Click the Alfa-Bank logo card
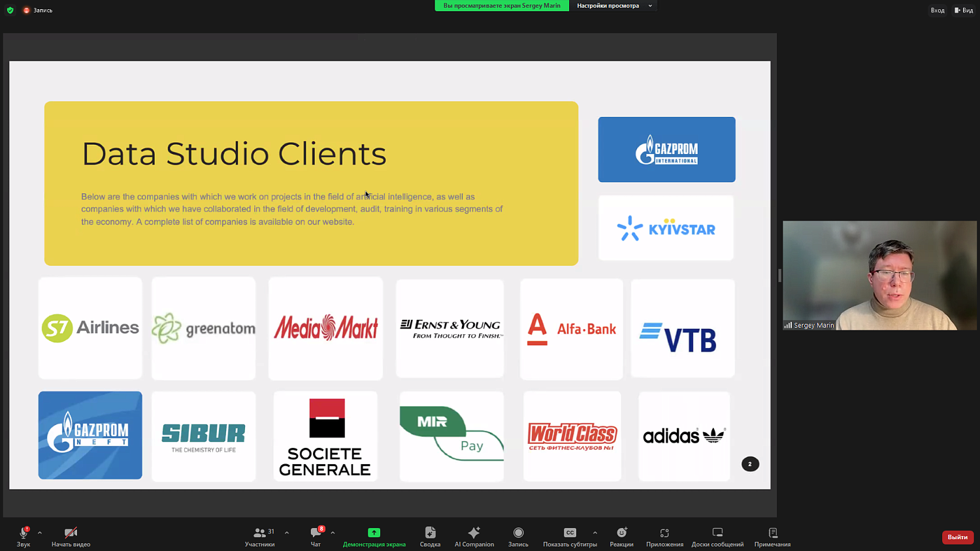The image size is (980, 551). pyautogui.click(x=572, y=328)
